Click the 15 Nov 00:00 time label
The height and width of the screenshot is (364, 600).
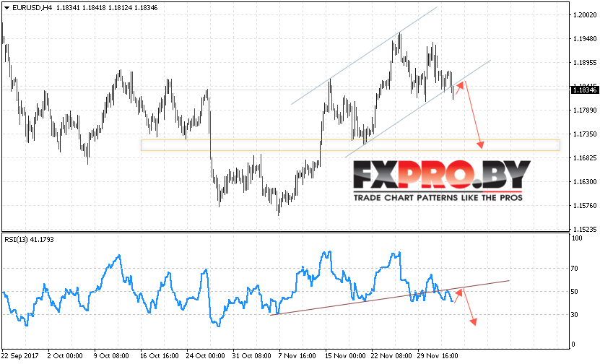point(344,356)
